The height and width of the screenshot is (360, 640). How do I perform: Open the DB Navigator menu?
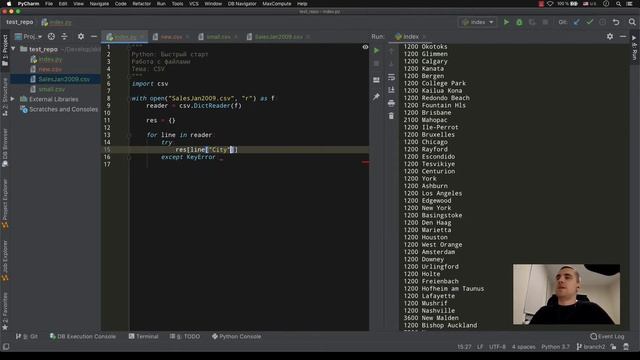click(242, 4)
